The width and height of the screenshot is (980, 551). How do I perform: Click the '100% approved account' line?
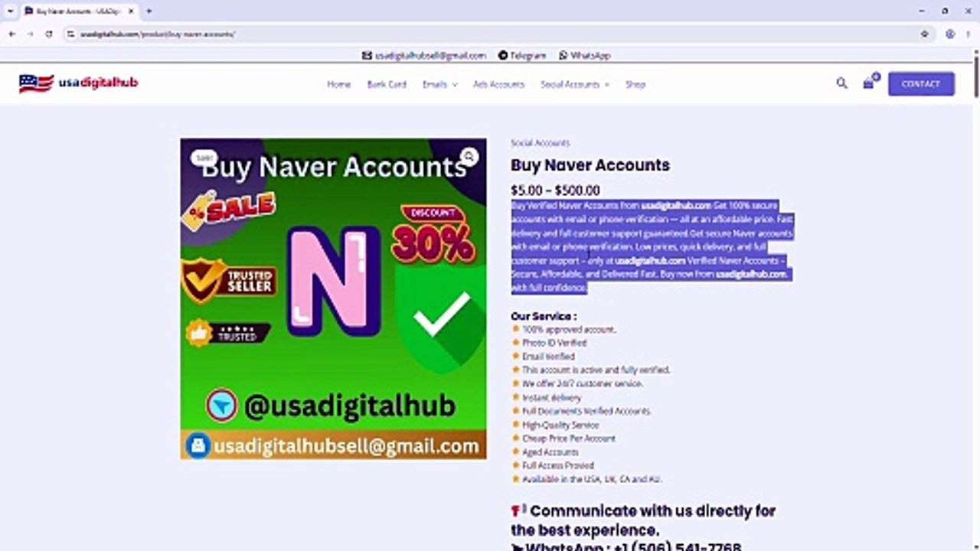click(x=569, y=330)
